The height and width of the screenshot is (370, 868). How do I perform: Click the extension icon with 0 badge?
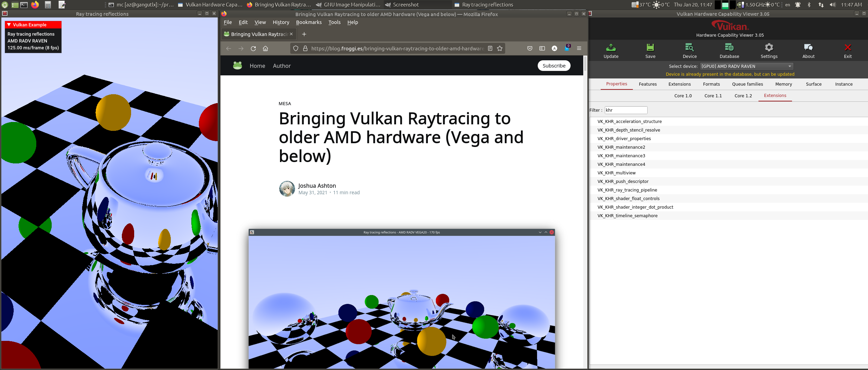coord(567,48)
